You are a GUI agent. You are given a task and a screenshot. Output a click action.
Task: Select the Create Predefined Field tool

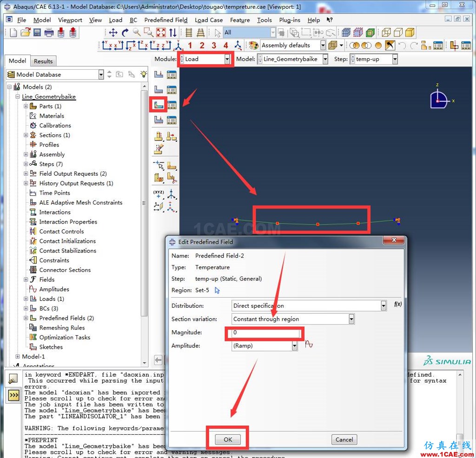[159, 105]
